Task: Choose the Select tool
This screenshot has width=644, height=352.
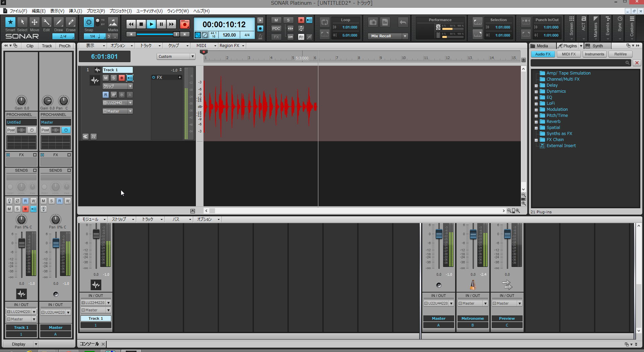Action: click(22, 23)
